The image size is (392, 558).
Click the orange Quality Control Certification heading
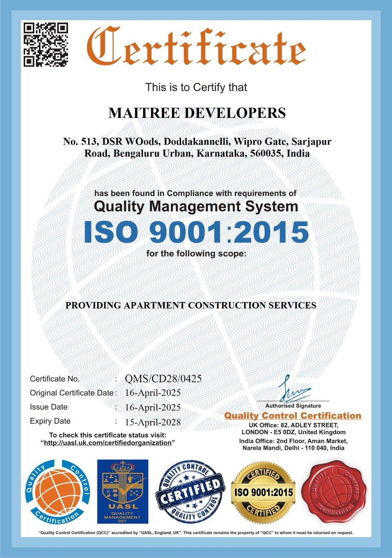pos(293,416)
